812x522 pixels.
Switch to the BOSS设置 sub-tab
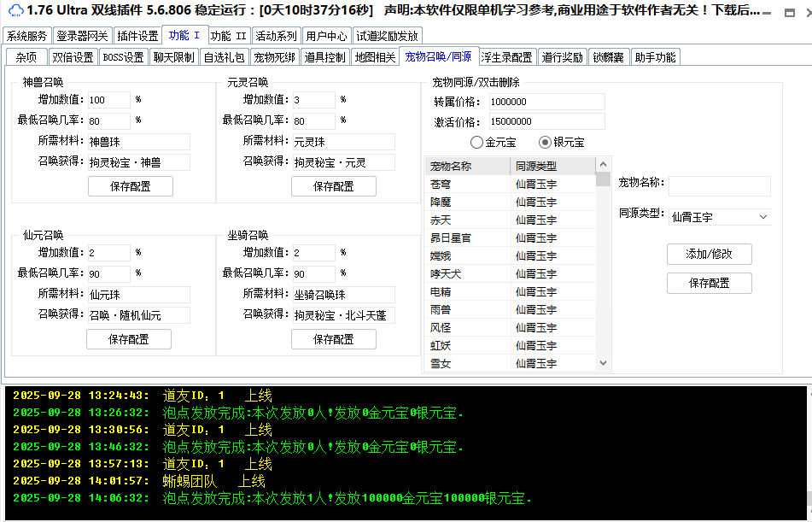[x=123, y=57]
